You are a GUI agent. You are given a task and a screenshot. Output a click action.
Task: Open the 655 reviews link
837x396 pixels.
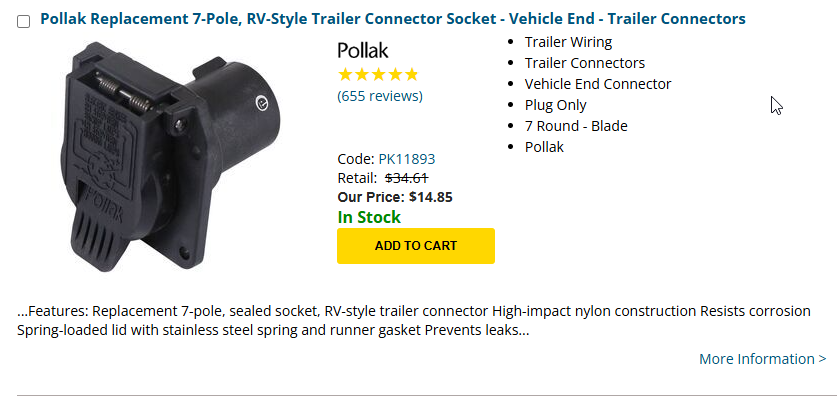tap(380, 96)
